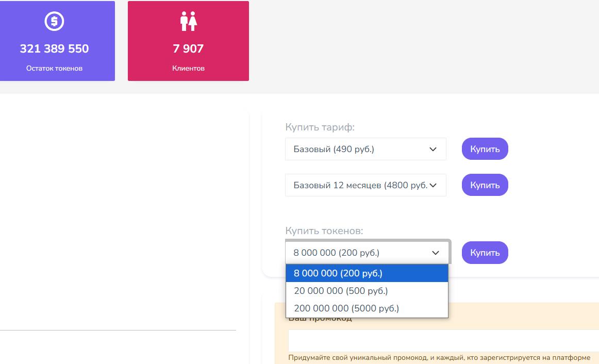599x364 pixels.
Task: Click the "Купить токенов:" heading
Action: coord(324,231)
